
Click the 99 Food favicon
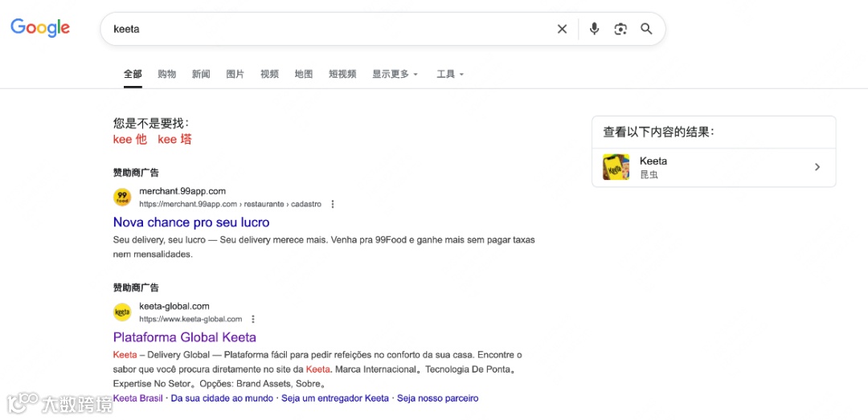click(122, 198)
